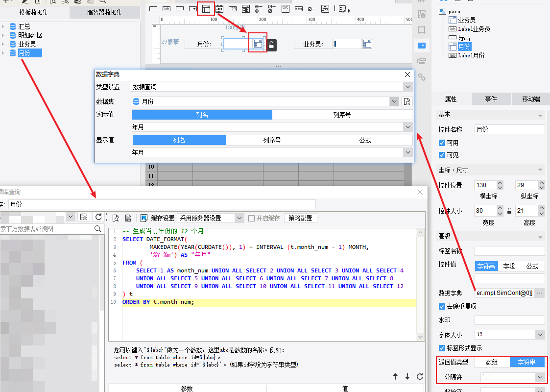Select the dropdown box widget tool

193,9
